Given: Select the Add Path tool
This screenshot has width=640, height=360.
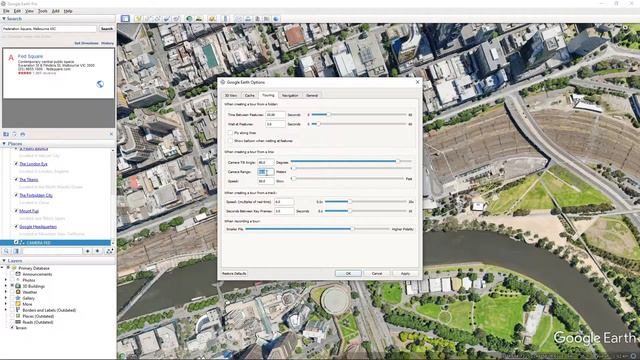Looking at the screenshot, I should (157, 19).
